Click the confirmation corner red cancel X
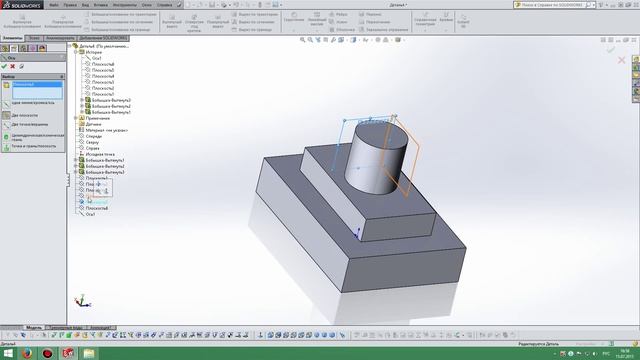640x360 pixels. point(621,60)
